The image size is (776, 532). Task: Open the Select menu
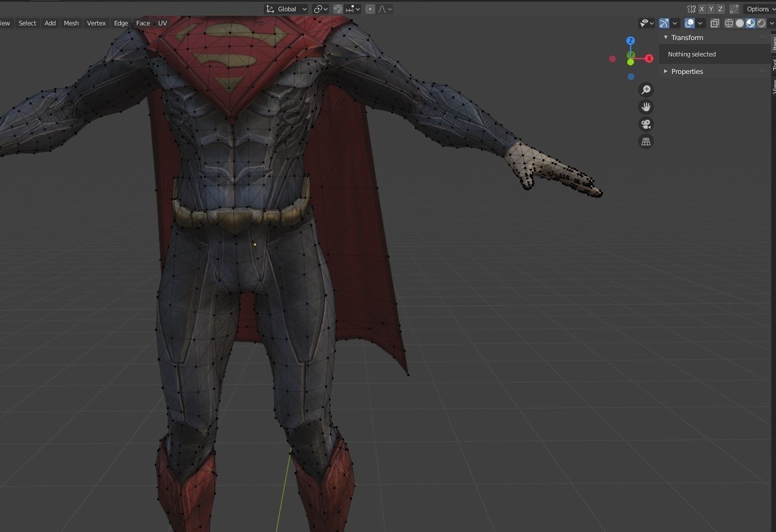pos(27,23)
